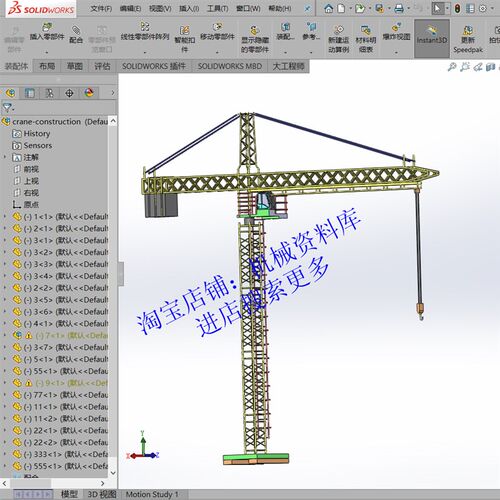Click the Zoom to Fit magnifier icon
The width and height of the screenshot is (500, 500).
point(452,67)
